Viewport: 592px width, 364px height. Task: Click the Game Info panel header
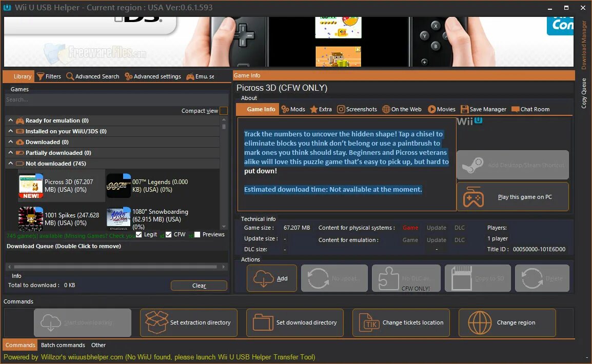pyautogui.click(x=404, y=75)
